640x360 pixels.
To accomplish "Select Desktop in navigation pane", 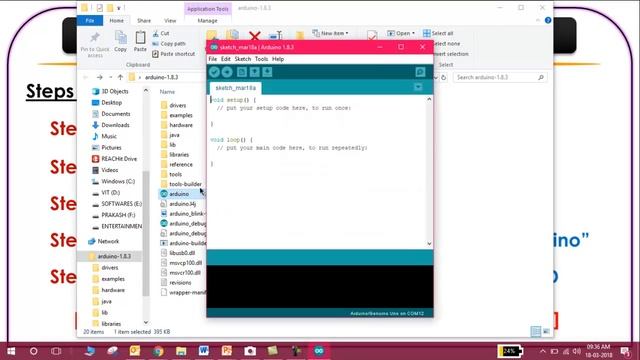I will [x=107, y=102].
